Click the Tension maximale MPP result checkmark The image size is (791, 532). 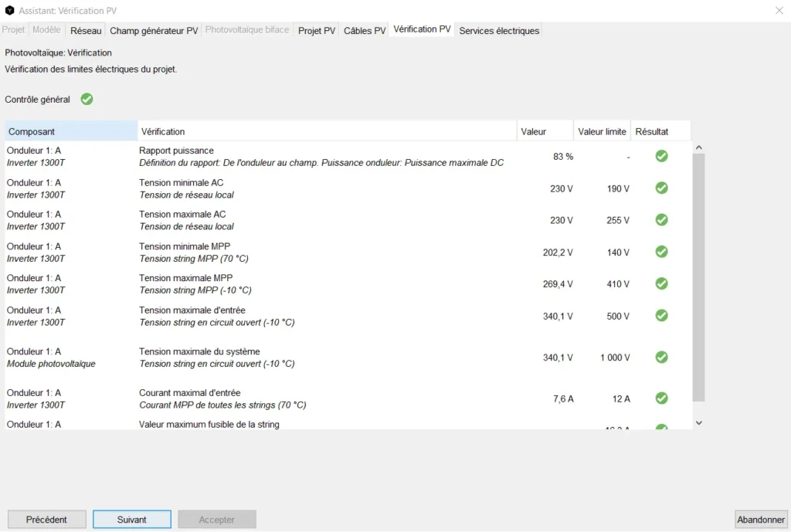(661, 283)
